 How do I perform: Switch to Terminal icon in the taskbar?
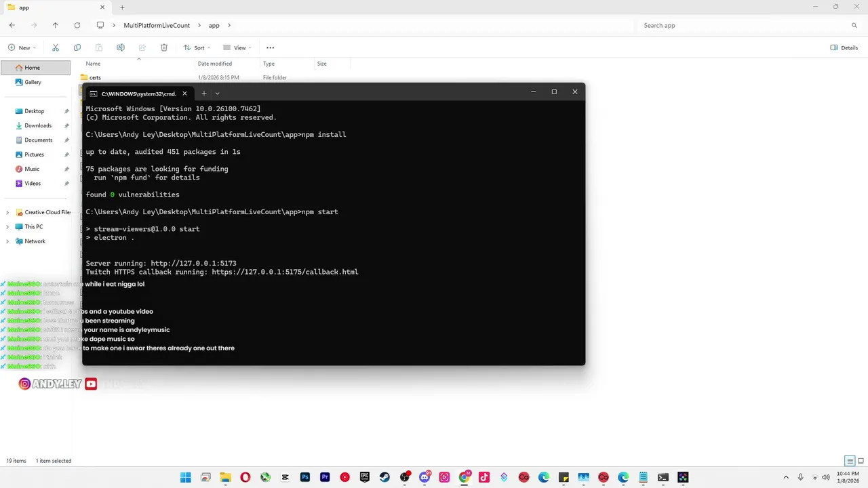(663, 477)
